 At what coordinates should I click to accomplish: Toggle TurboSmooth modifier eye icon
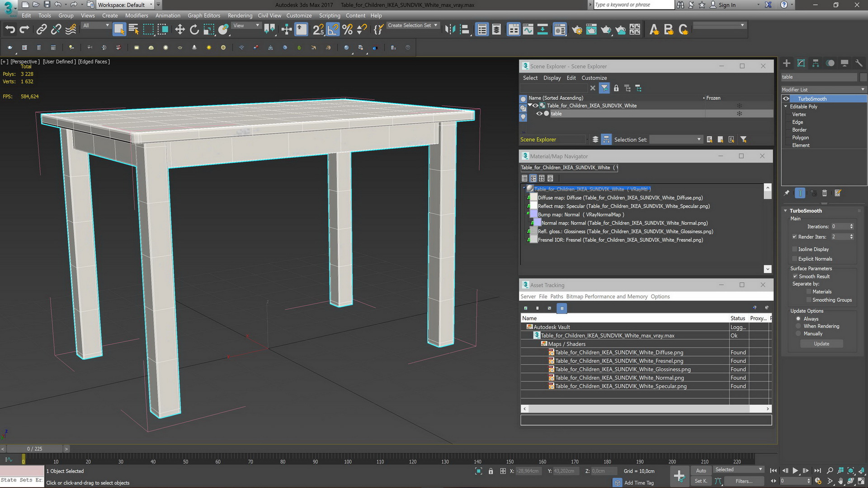coord(786,99)
